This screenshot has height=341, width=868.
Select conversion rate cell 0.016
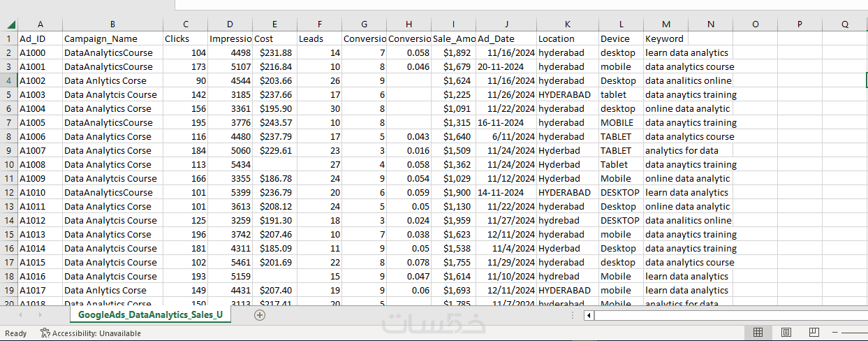pyautogui.click(x=409, y=150)
